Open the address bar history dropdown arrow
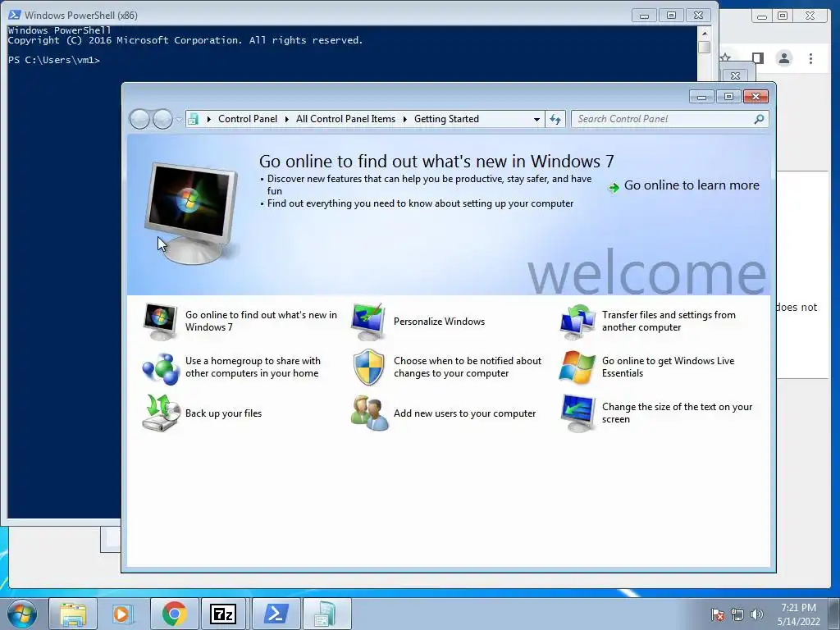Screen dimensions: 840x630 pos(536,119)
